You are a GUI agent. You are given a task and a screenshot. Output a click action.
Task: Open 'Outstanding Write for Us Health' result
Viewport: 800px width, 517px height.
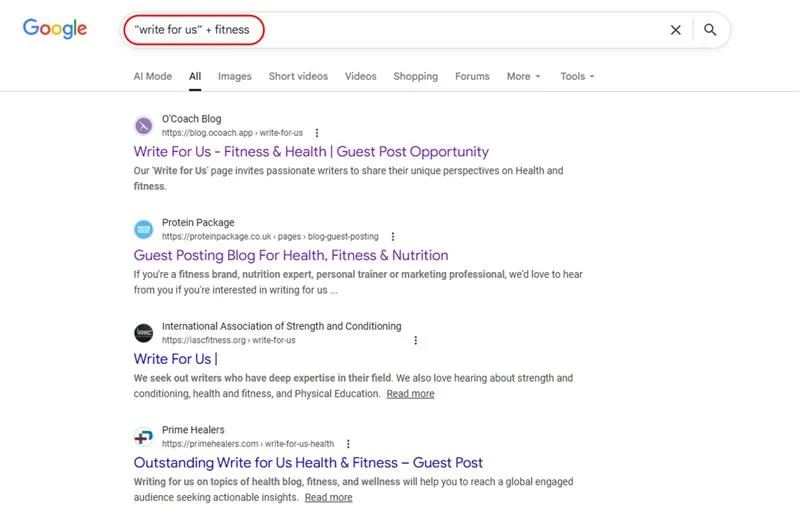(x=308, y=462)
